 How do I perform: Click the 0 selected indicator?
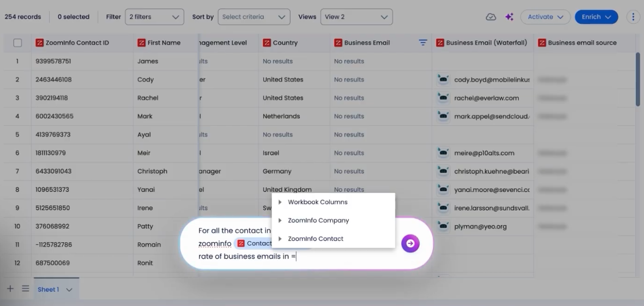tap(73, 17)
